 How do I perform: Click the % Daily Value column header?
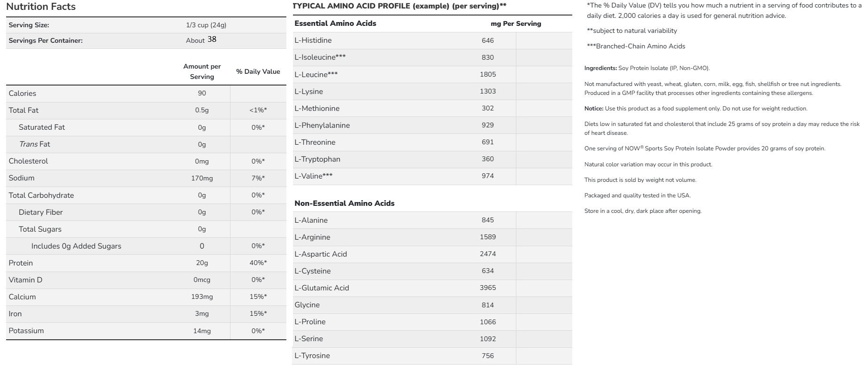tap(258, 72)
